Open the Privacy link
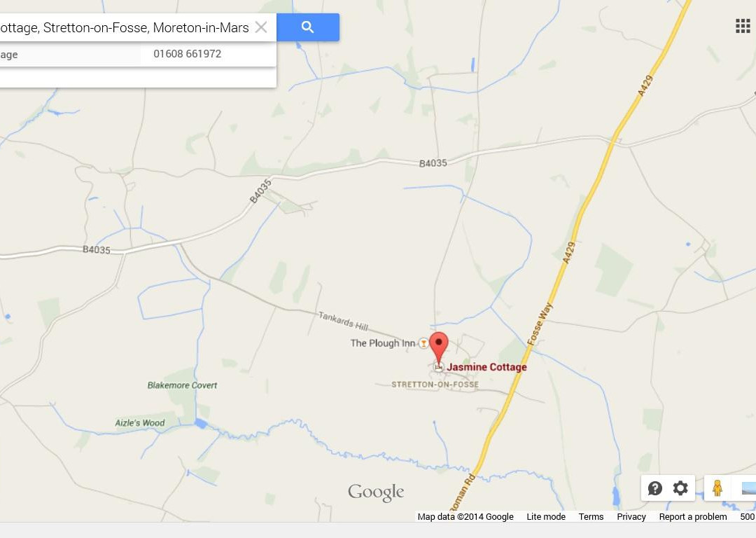The image size is (756, 538). click(x=631, y=517)
